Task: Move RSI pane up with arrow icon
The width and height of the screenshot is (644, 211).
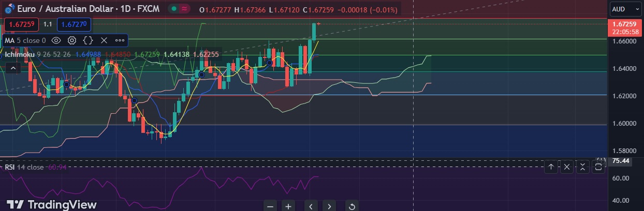Action: click(x=551, y=167)
